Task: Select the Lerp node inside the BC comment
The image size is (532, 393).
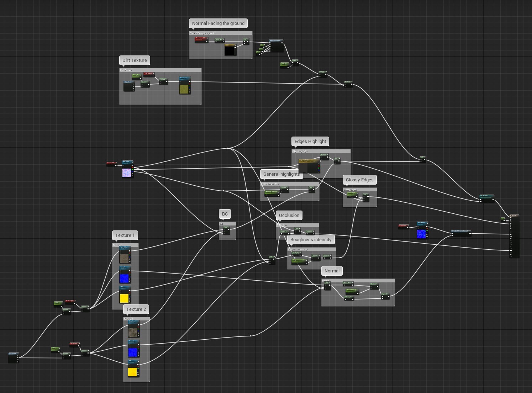Action: pyautogui.click(x=226, y=228)
